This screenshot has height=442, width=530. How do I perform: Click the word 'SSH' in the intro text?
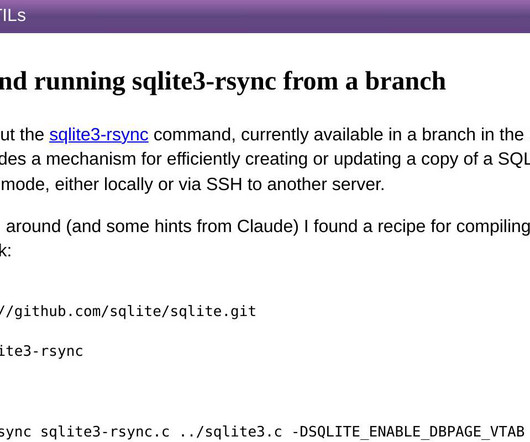(x=224, y=185)
